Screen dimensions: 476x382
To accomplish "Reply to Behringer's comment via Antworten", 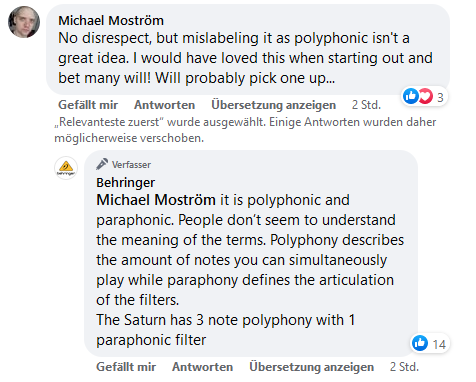I will (202, 367).
